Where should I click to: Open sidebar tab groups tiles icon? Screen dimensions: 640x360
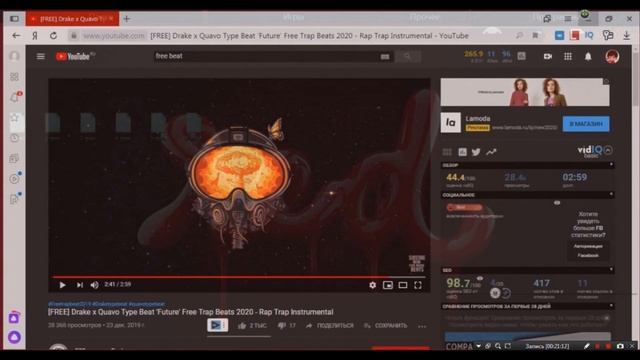(15, 77)
